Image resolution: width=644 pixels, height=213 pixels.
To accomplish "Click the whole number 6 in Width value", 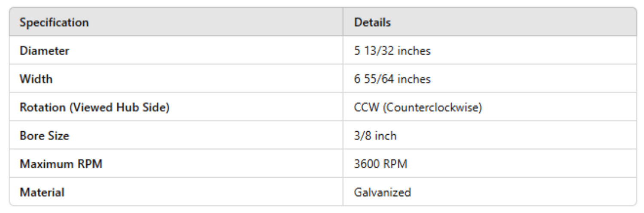I will tap(357, 79).
